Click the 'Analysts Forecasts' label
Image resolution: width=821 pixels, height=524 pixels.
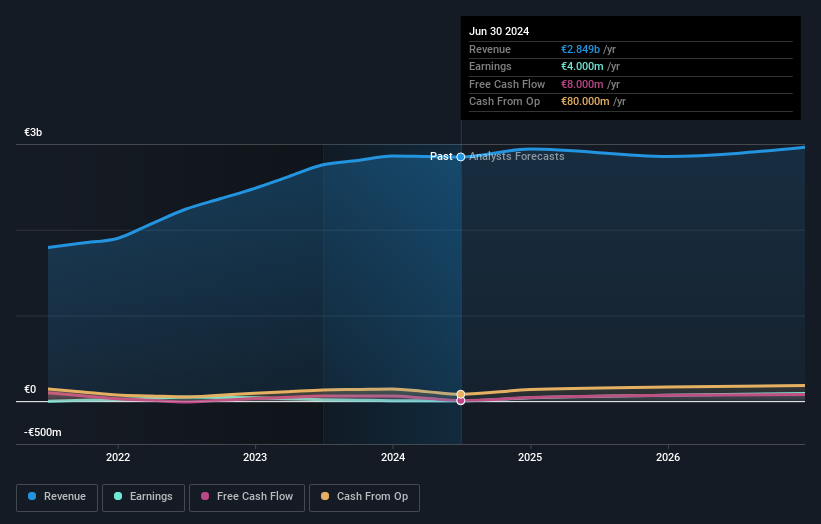tap(517, 157)
